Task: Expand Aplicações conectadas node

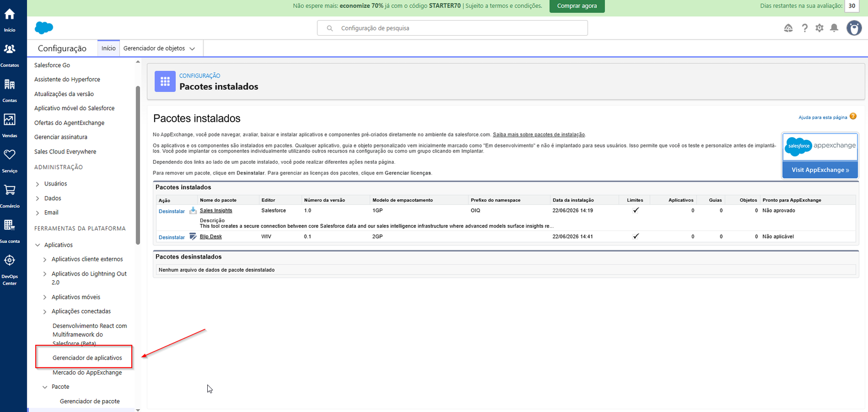Action: (44, 311)
